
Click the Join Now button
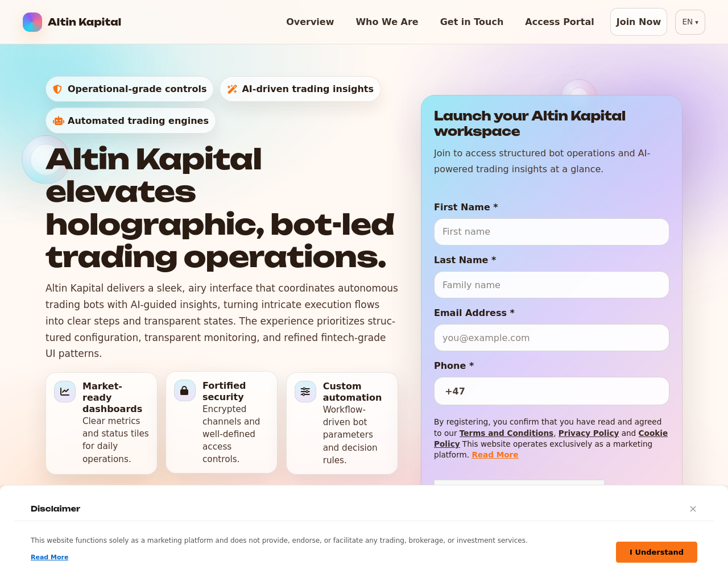click(x=638, y=22)
